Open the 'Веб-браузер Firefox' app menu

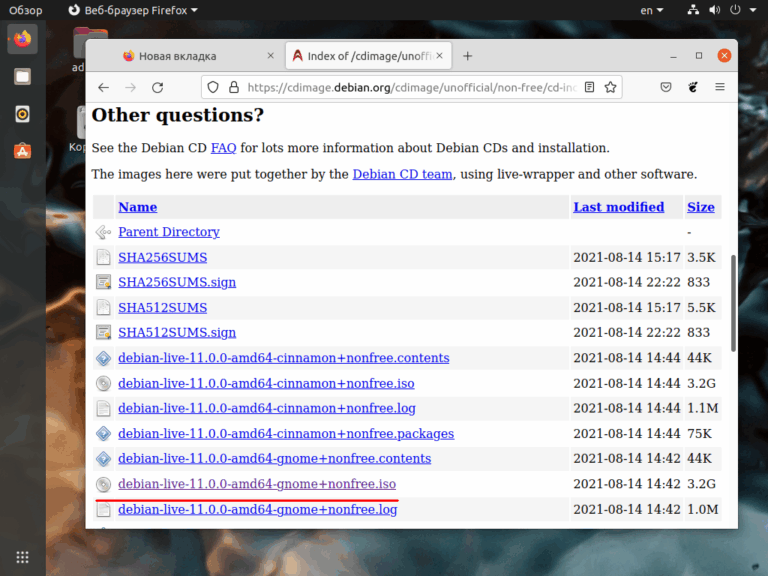[133, 10]
